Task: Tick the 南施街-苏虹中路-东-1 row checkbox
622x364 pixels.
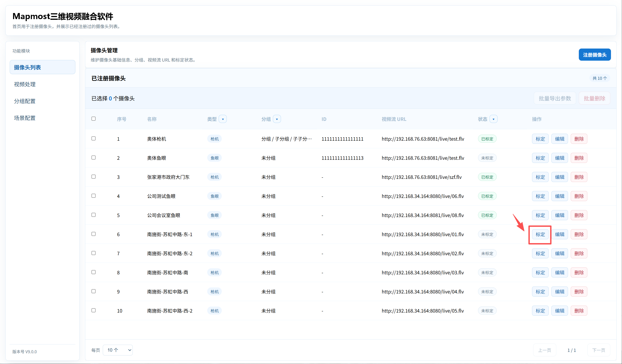Action: tap(94, 234)
